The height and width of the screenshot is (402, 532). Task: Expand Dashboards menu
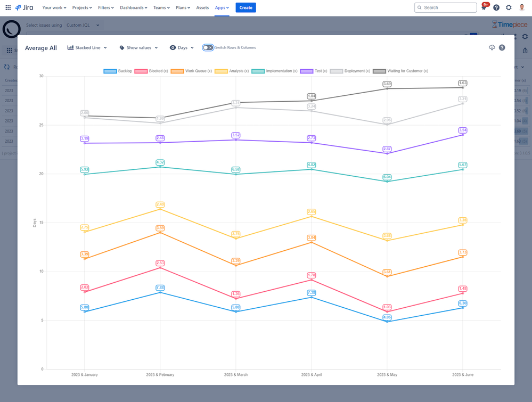click(x=133, y=7)
